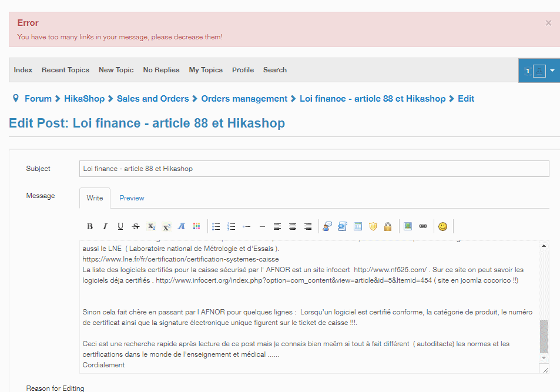The height and width of the screenshot is (392, 560).
Task: Click the lne.fr certification URL text
Action: 181,259
